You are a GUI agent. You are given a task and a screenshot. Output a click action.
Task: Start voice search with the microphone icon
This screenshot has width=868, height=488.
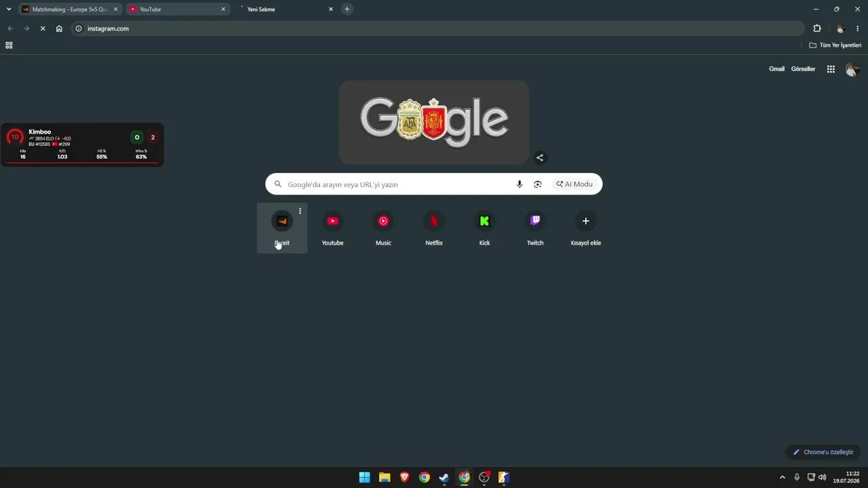519,184
